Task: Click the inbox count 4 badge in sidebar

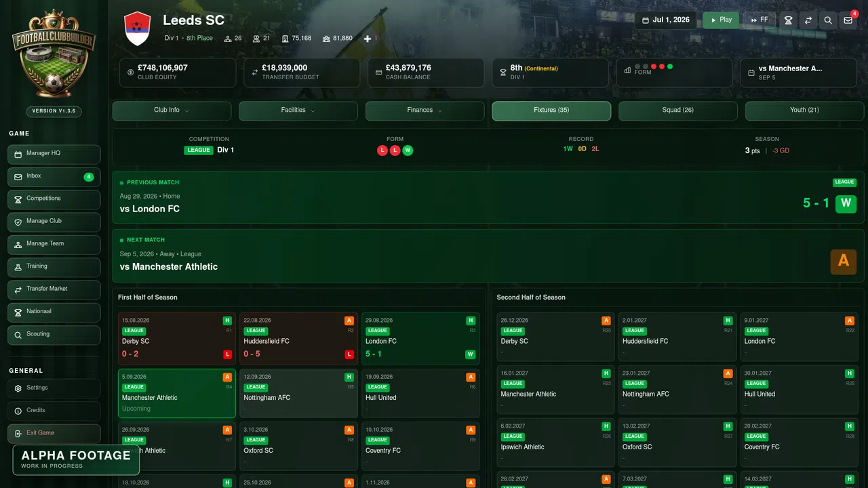Action: point(88,177)
